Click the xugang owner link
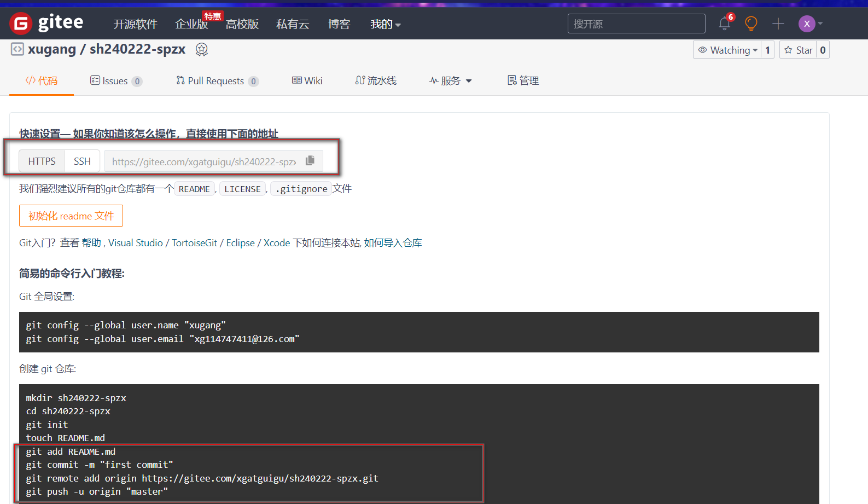Viewport: 868px width, 504px height. pyautogui.click(x=52, y=49)
